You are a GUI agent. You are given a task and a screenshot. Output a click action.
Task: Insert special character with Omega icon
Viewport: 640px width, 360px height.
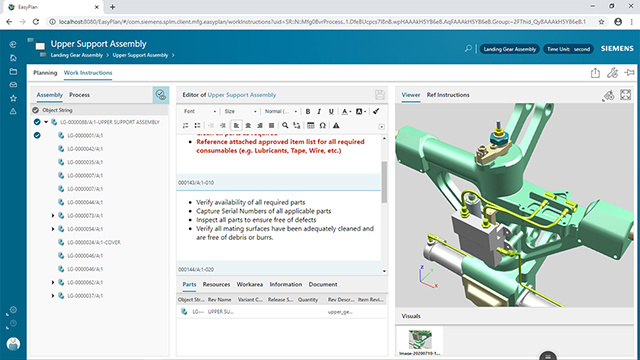pos(322,125)
